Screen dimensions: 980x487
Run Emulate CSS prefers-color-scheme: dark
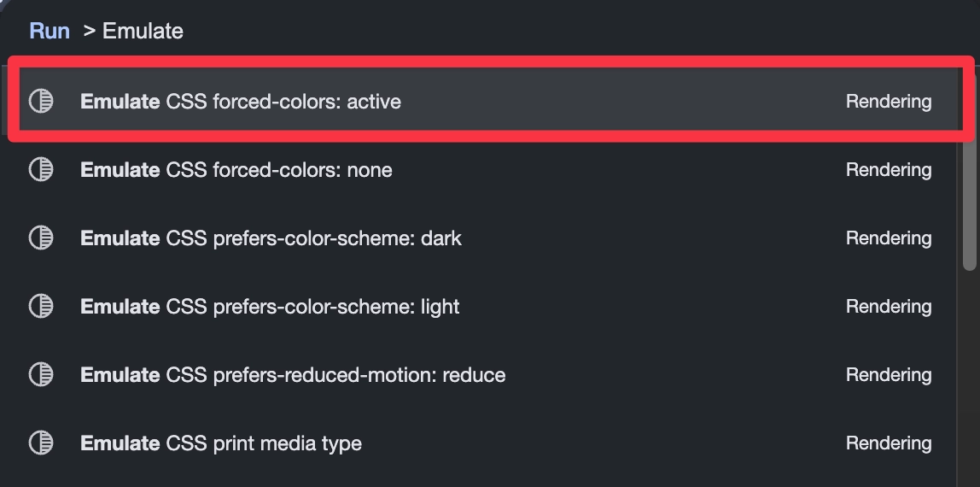[x=271, y=238]
